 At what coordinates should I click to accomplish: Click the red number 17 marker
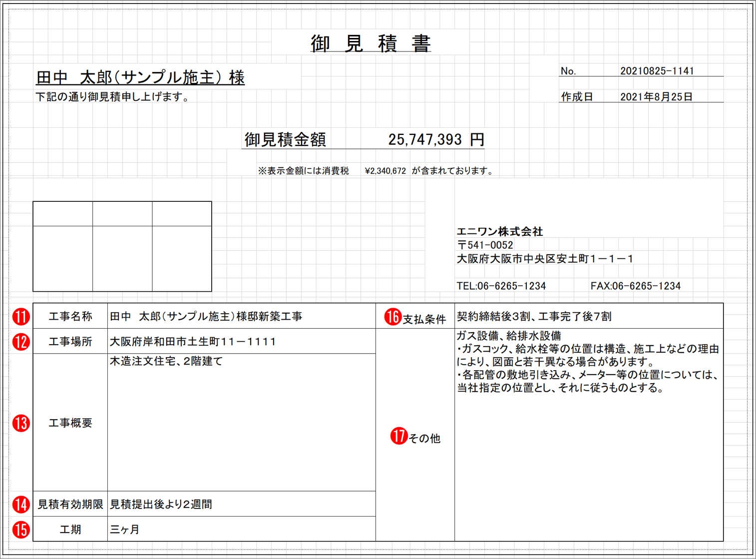[x=399, y=436]
